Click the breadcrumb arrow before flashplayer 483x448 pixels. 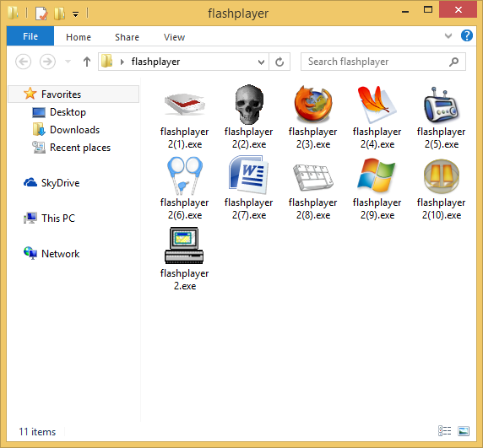point(122,62)
